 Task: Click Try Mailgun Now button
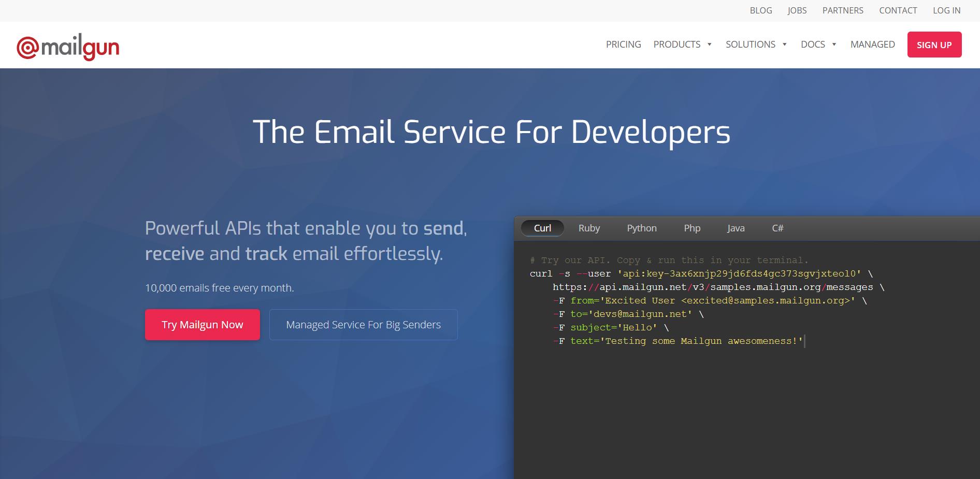(x=203, y=325)
